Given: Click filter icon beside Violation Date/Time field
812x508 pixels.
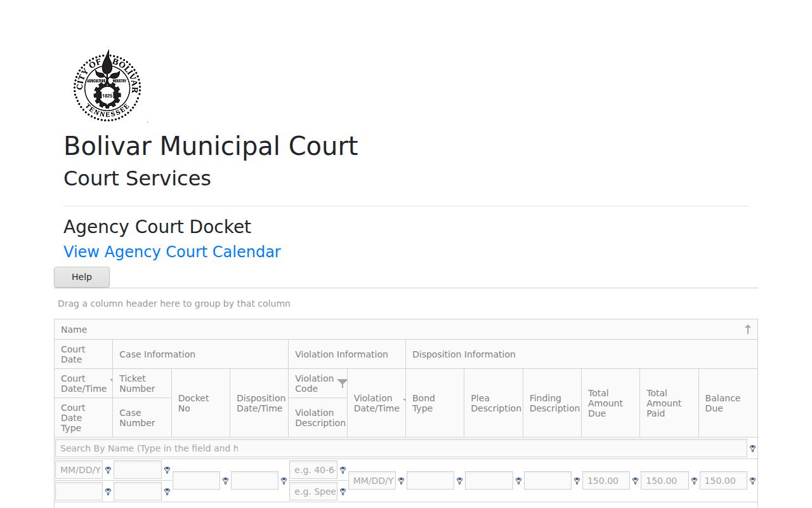Looking at the screenshot, I should (x=401, y=481).
